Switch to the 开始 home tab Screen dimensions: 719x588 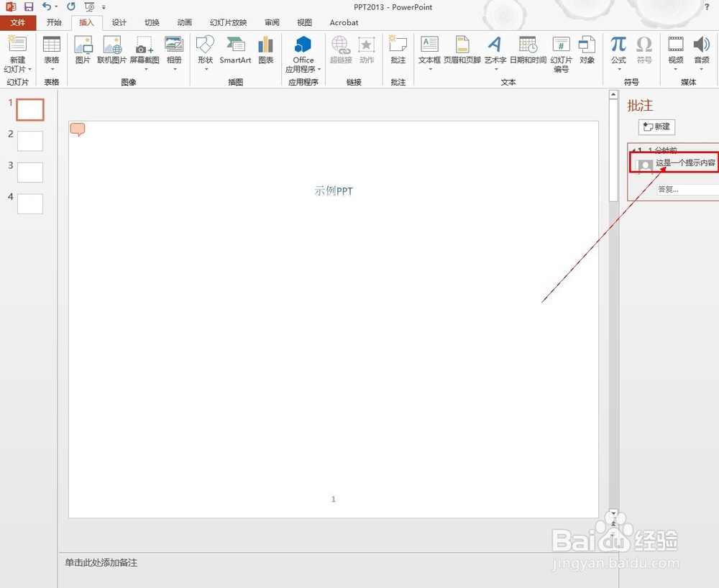[x=54, y=22]
